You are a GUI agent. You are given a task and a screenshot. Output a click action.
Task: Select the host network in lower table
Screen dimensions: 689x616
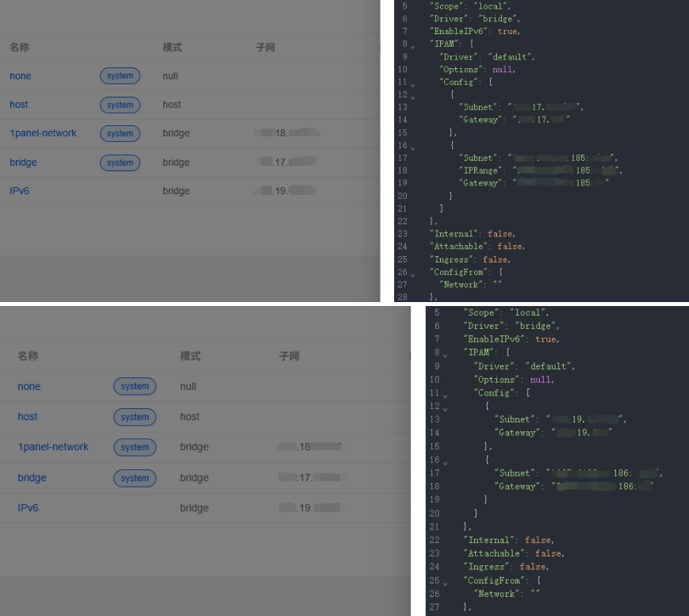[28, 417]
